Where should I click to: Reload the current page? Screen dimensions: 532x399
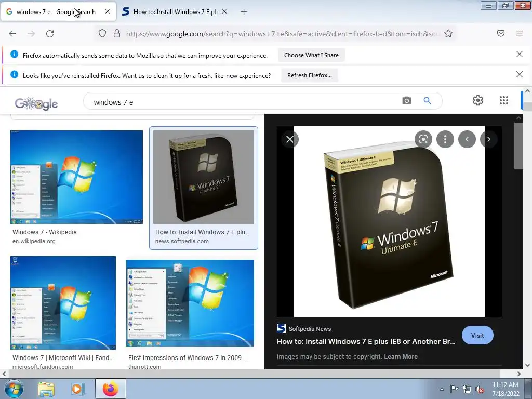(x=50, y=33)
